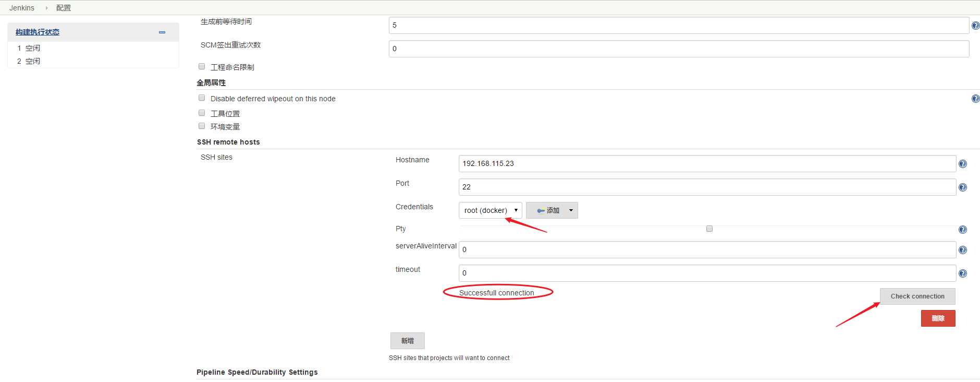Open help icon next to Hostname
The height and width of the screenshot is (382, 980).
coord(963,164)
